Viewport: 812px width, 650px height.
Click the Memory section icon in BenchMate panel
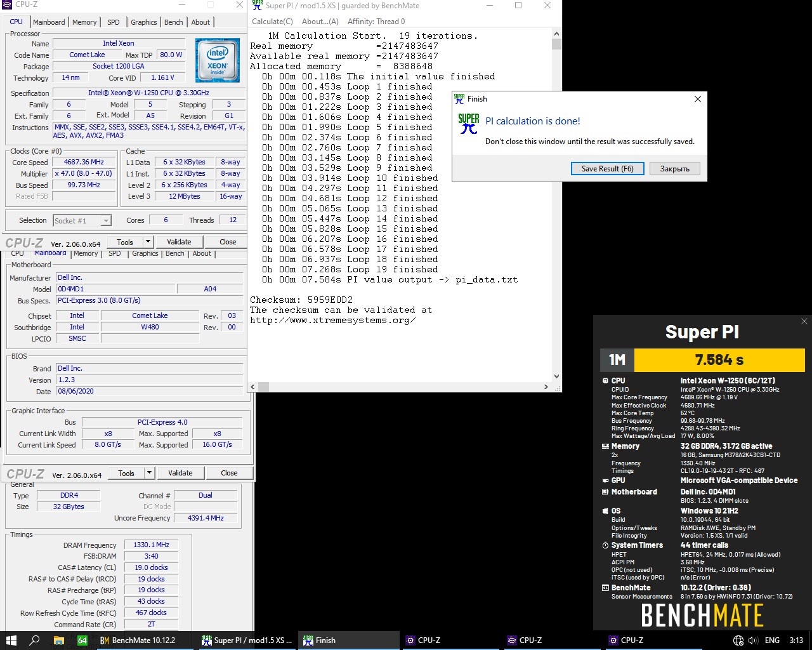605,446
